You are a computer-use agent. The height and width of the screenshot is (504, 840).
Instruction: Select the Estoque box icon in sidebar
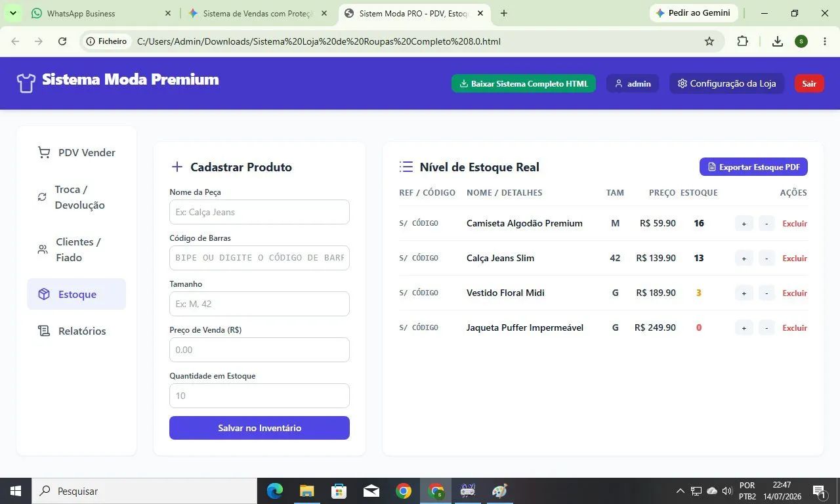coord(44,294)
